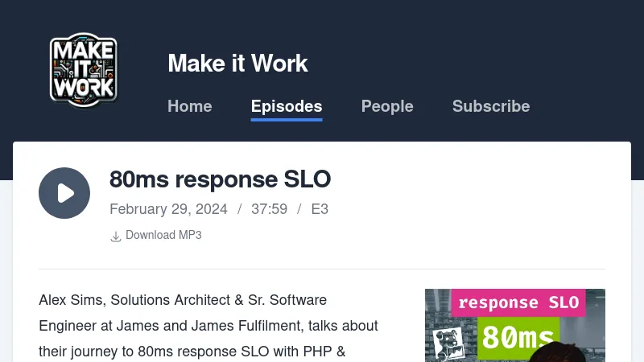Open the episode cover artwork thumbnail
The height and width of the screenshot is (362, 644).
point(514,325)
